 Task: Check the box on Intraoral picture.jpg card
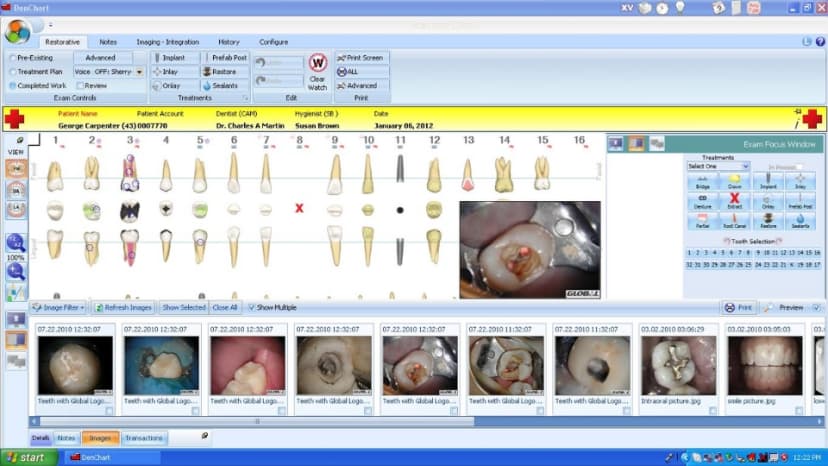point(713,411)
